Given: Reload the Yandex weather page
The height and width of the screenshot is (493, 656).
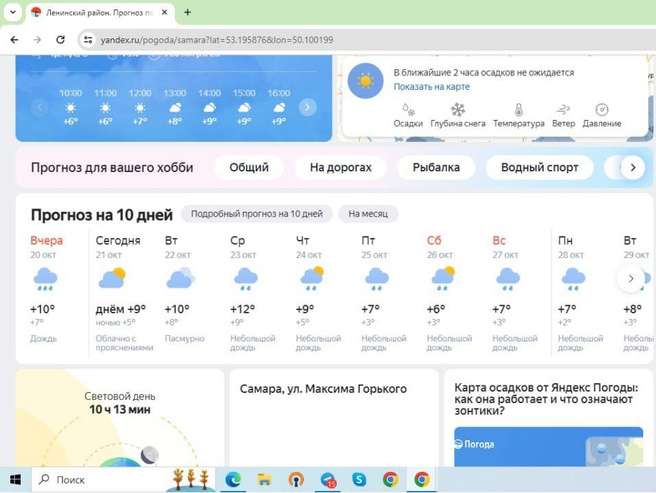Looking at the screenshot, I should pos(60,40).
